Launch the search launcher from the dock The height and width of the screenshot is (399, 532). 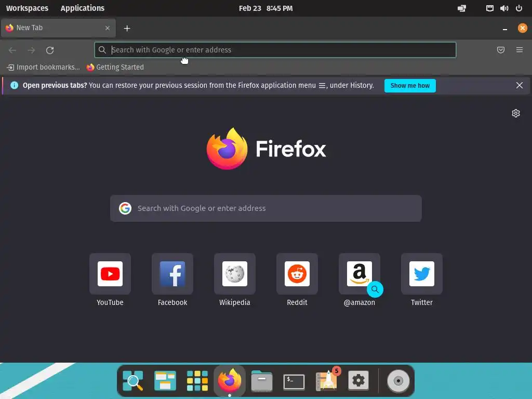[132, 381]
